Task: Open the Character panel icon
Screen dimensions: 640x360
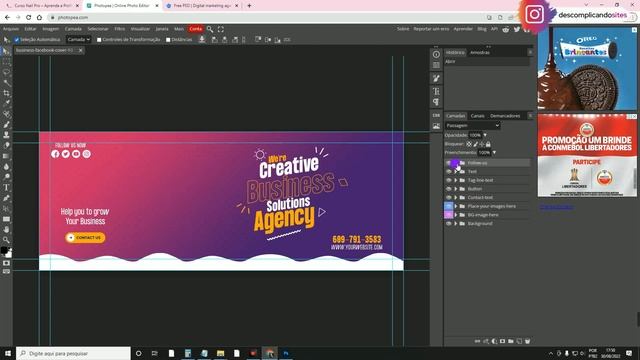Action: (436, 91)
